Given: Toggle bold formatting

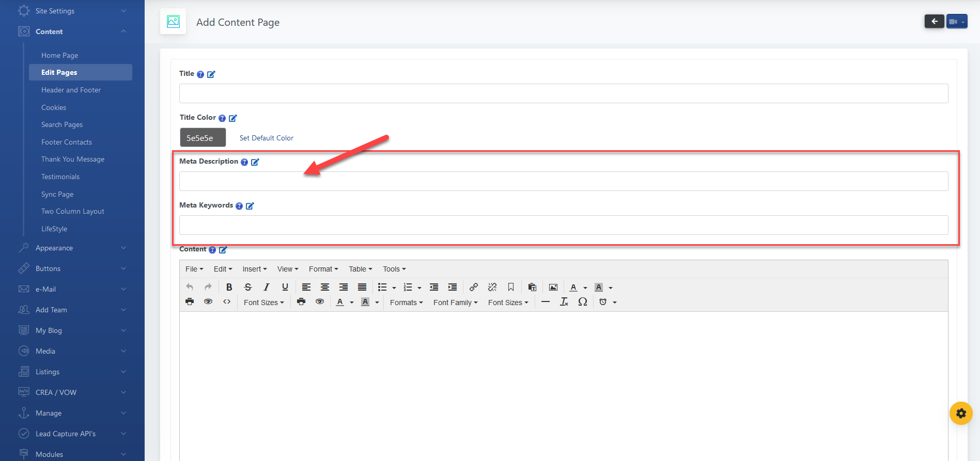Looking at the screenshot, I should point(229,287).
